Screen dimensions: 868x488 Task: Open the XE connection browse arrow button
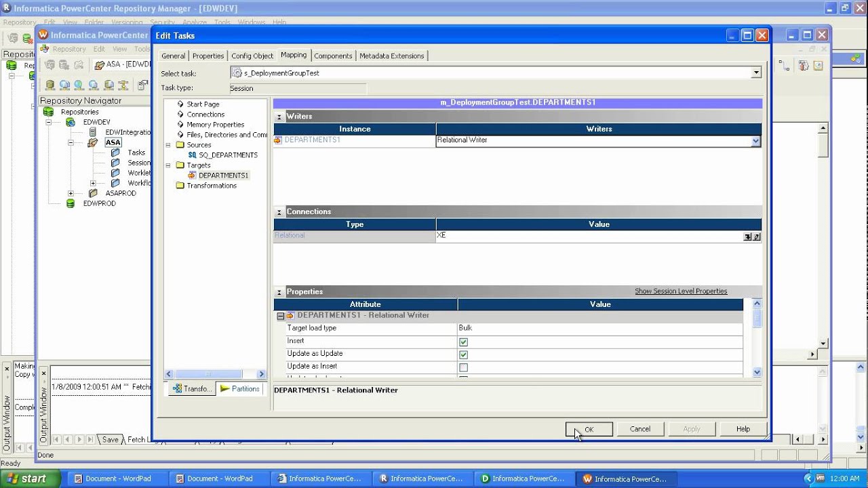(x=747, y=237)
